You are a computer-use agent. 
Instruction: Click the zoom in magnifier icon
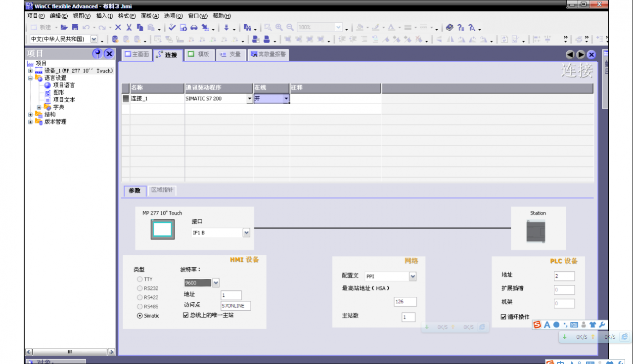[x=279, y=27]
